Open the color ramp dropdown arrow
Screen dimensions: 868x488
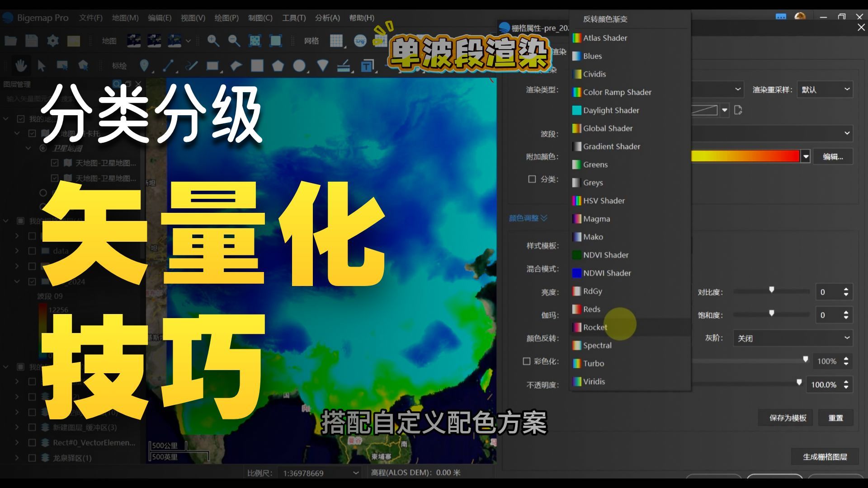(806, 157)
